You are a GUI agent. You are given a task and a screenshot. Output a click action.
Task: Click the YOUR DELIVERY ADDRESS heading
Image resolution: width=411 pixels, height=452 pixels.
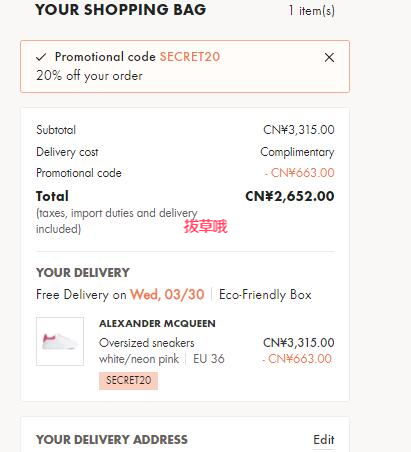pyautogui.click(x=112, y=440)
